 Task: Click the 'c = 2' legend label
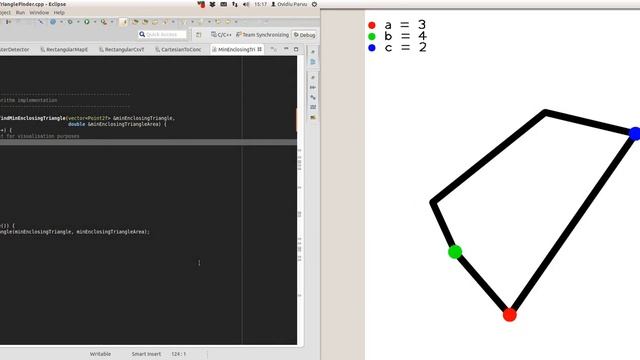coord(405,48)
